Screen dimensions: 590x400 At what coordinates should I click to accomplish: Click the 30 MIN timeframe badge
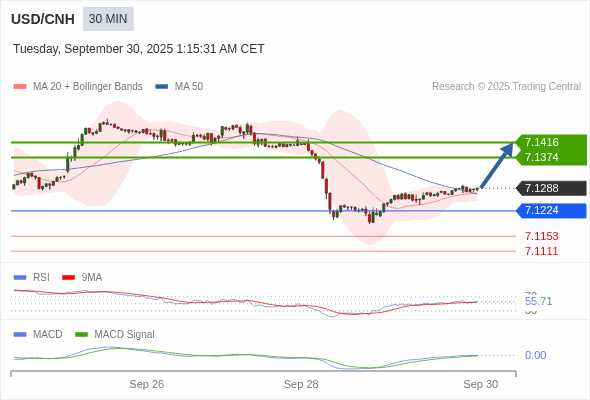(x=108, y=19)
